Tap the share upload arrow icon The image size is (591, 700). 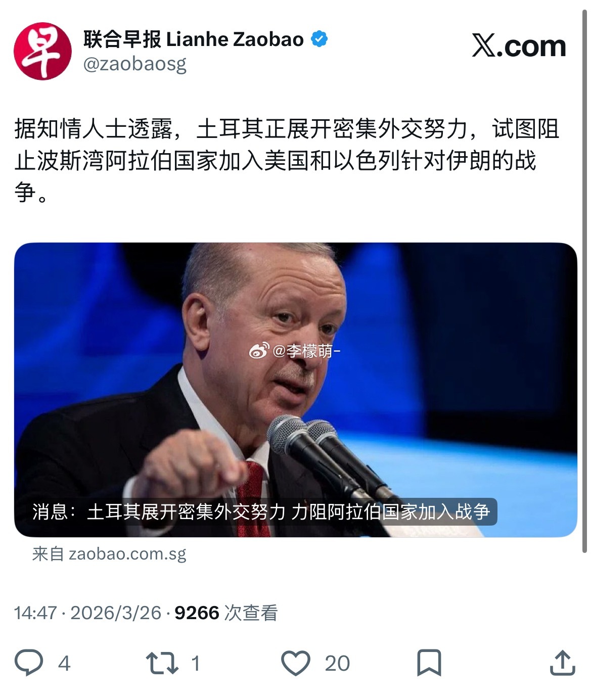click(x=562, y=663)
